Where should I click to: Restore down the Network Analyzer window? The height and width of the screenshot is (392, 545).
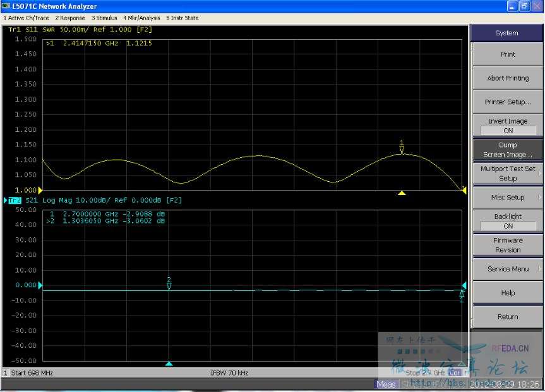524,6
